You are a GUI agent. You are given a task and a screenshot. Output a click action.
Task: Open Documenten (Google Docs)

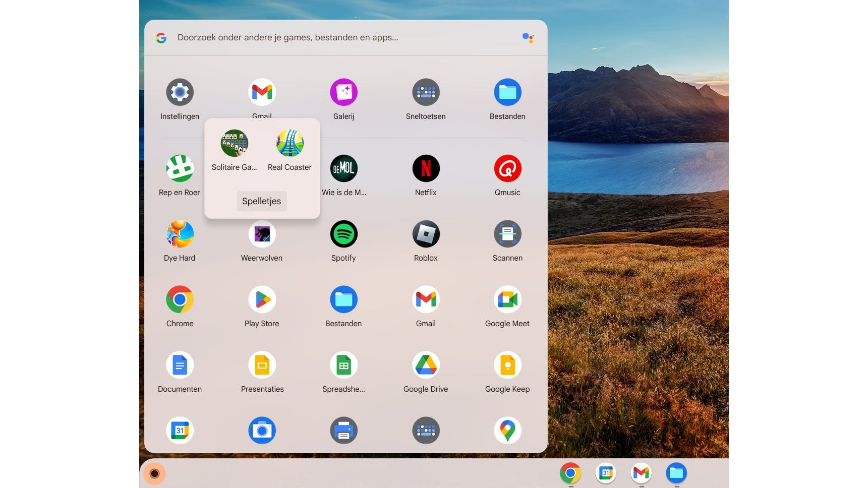pos(180,365)
